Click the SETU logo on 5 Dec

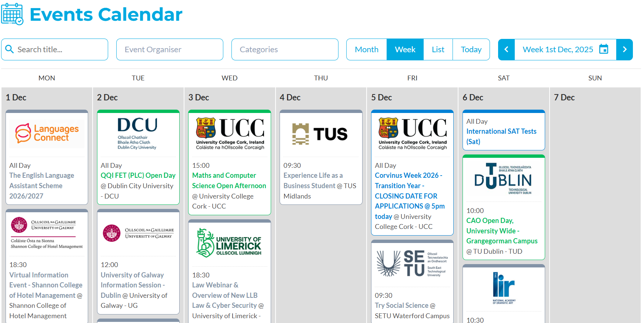coord(412,263)
